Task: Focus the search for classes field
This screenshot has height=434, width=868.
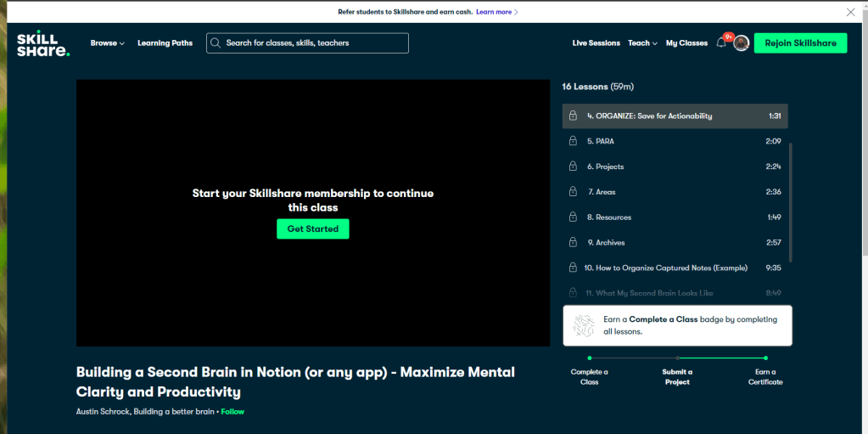Action: pyautogui.click(x=307, y=43)
